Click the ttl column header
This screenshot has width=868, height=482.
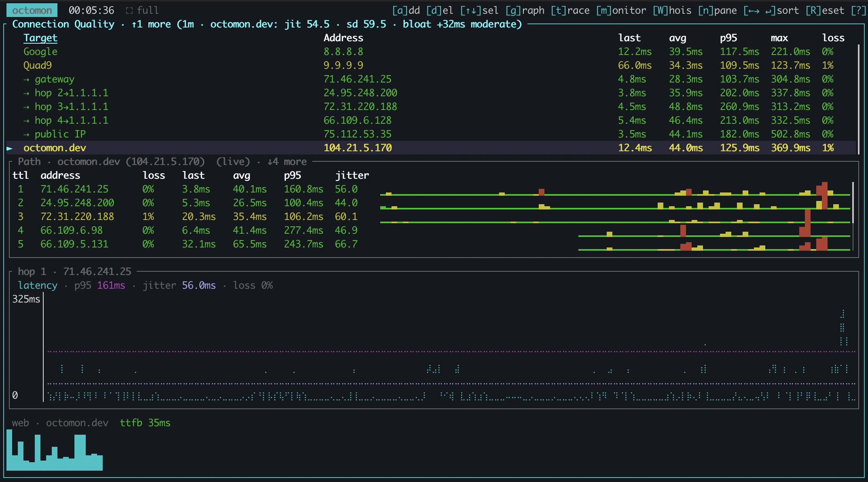coord(21,175)
